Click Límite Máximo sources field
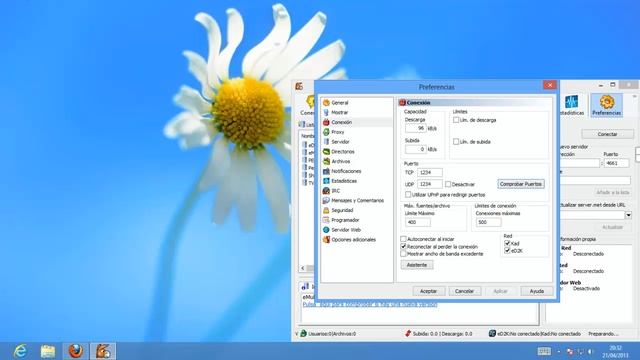640x360 pixels. pos(418,222)
